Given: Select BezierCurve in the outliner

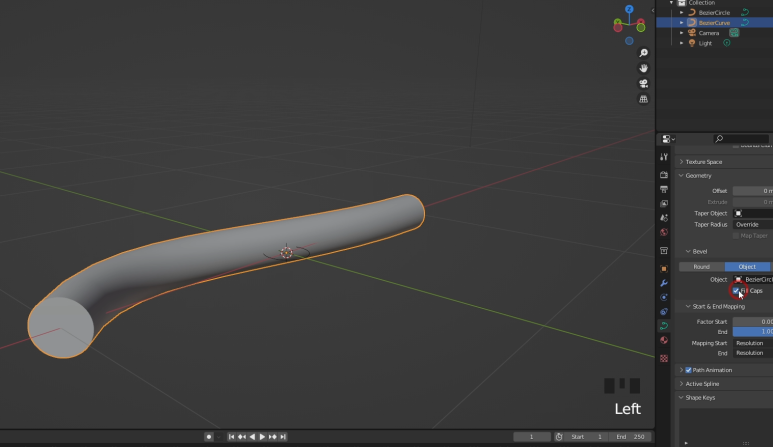Looking at the screenshot, I should (x=714, y=23).
